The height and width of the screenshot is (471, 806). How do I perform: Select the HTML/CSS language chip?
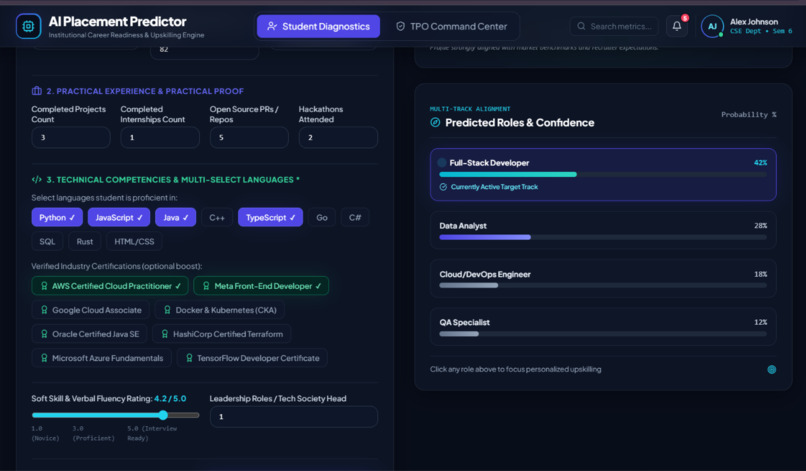[134, 242]
